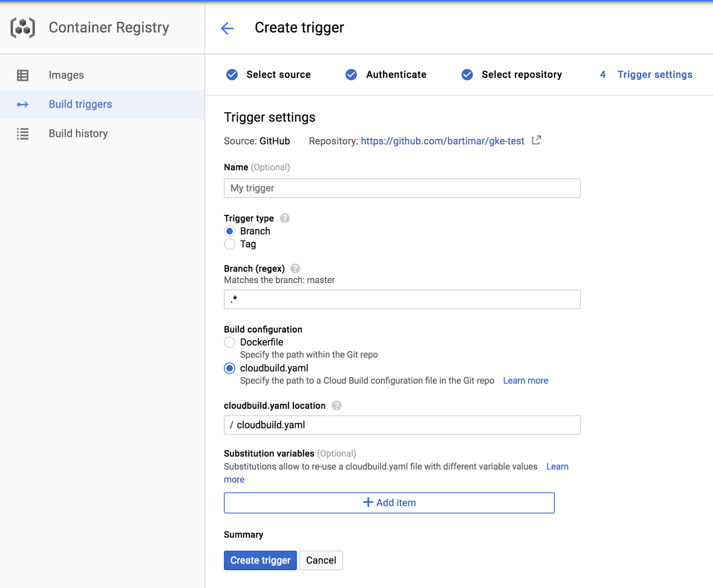
Task: Focus the Name field with My trigger placeholder
Action: coord(402,188)
